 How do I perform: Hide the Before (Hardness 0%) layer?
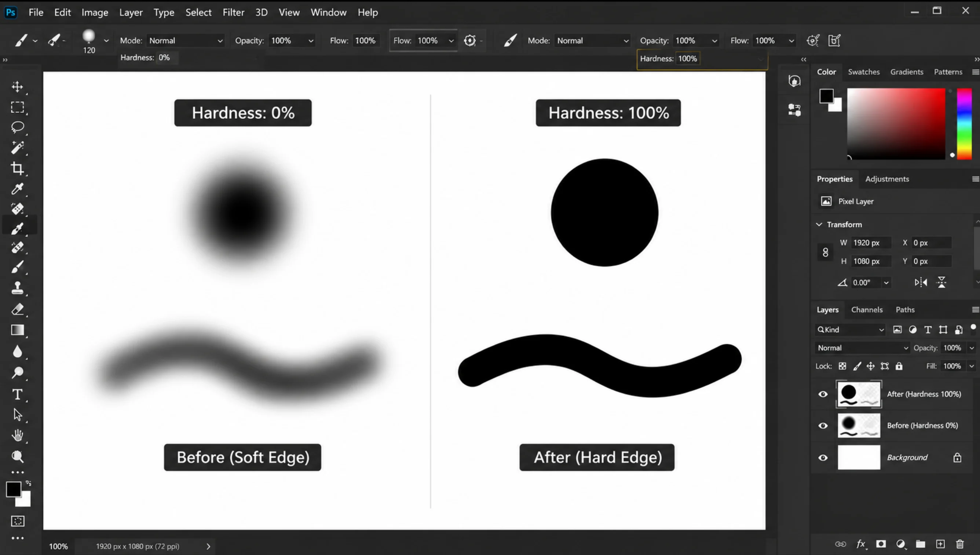coord(823,425)
